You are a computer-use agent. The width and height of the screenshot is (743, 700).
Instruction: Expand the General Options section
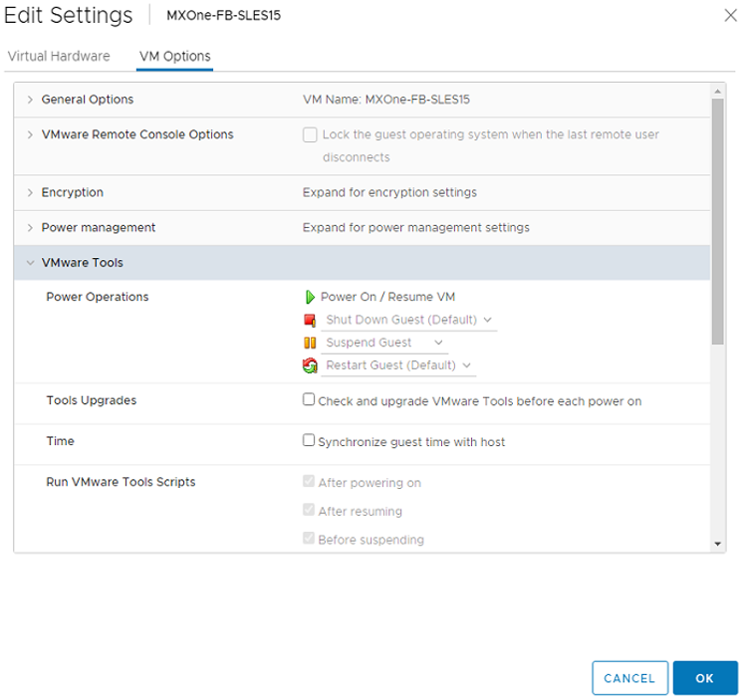(x=30, y=100)
